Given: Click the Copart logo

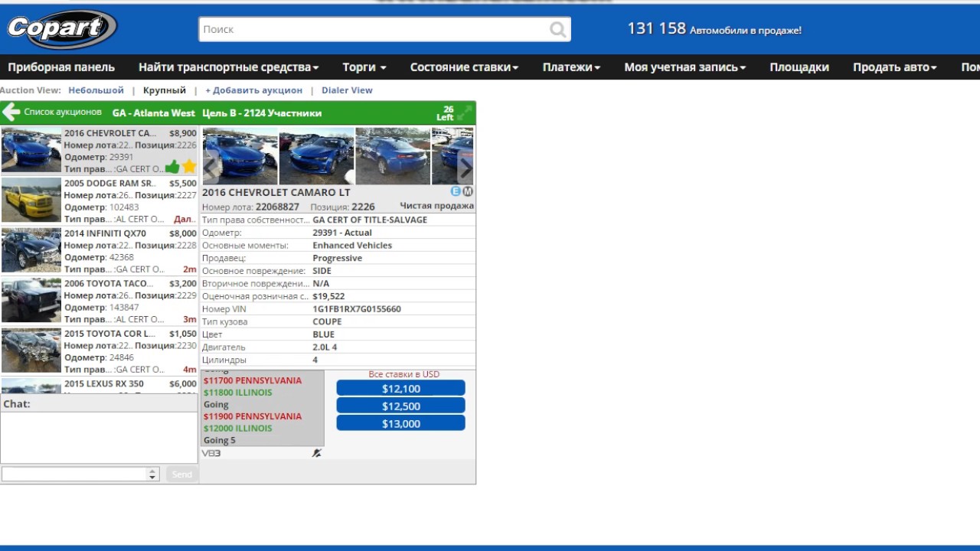Looking at the screenshot, I should click(61, 29).
